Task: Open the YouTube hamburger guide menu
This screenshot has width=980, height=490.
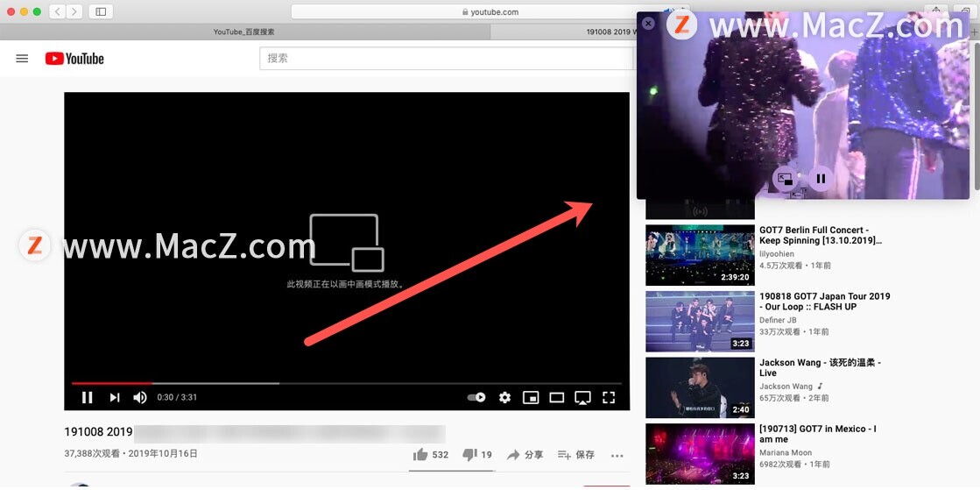Action: 22,59
